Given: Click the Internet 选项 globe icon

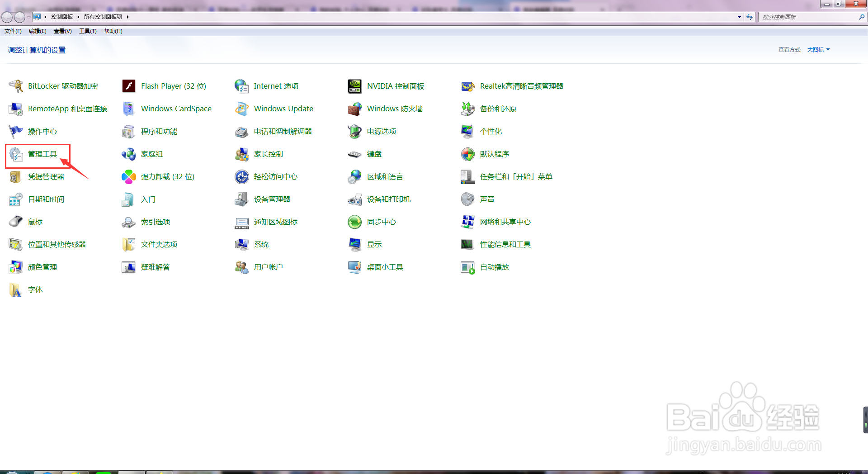Looking at the screenshot, I should point(242,86).
